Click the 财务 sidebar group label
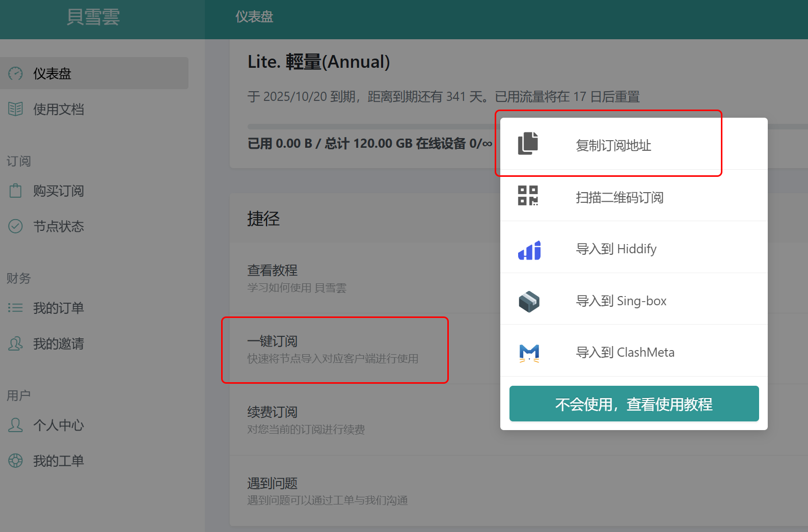This screenshot has height=532, width=808. tap(19, 278)
